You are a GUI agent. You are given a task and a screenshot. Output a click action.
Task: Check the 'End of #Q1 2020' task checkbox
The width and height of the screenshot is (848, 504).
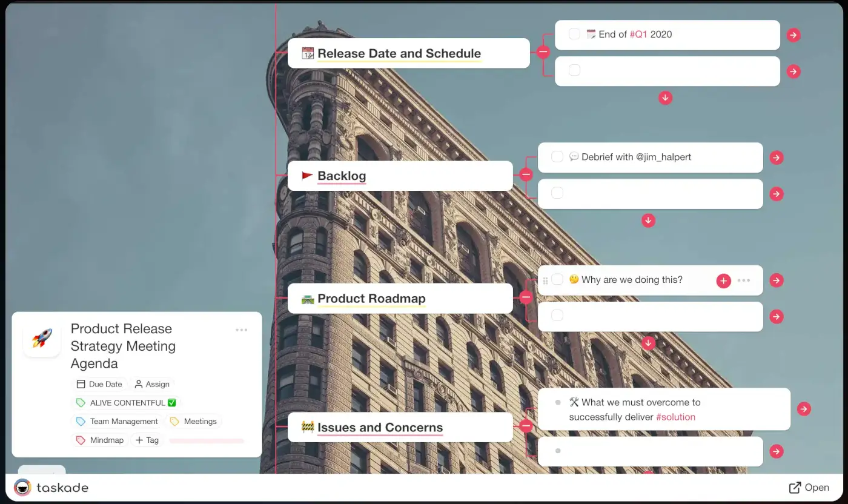tap(574, 34)
